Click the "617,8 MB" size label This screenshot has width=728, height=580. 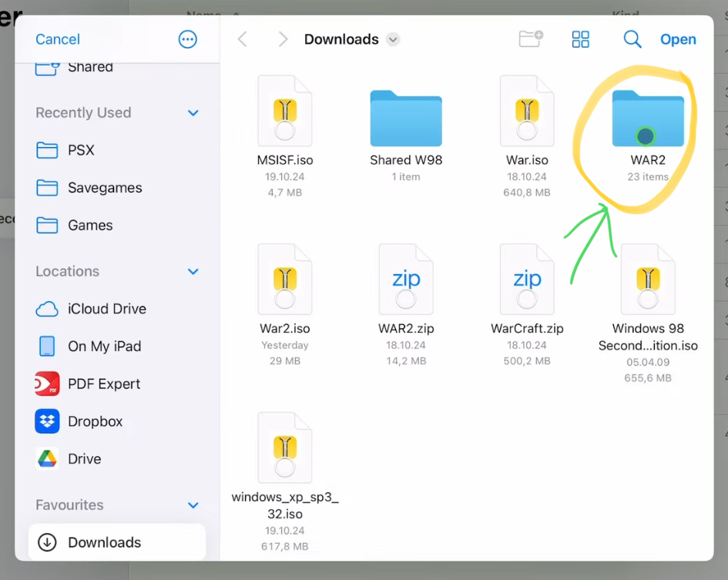pyautogui.click(x=284, y=547)
